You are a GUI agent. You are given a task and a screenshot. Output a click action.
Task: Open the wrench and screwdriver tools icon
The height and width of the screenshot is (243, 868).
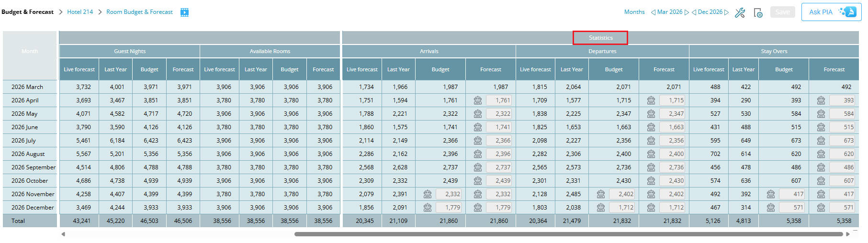[740, 12]
